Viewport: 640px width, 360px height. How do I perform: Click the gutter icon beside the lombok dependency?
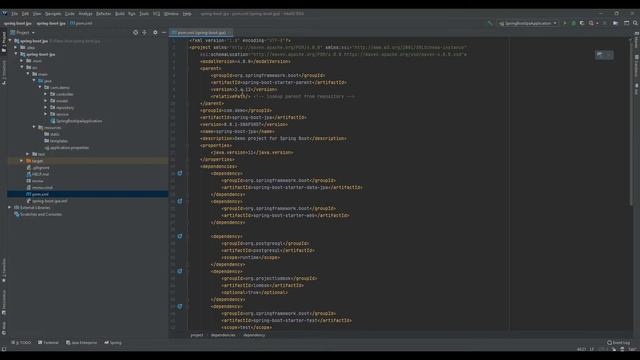180,271
